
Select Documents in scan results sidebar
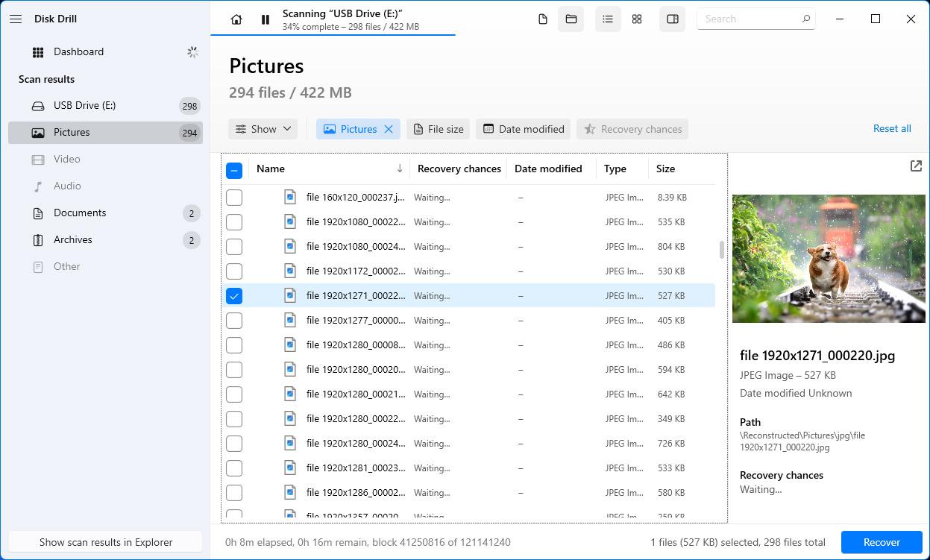click(80, 213)
